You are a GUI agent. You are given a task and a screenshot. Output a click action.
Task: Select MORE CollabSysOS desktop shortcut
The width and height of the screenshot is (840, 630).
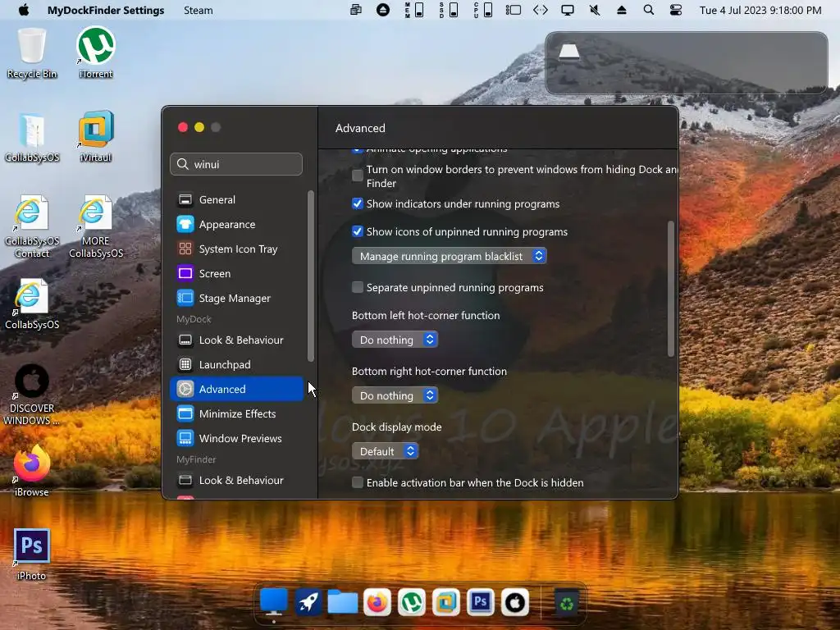coord(96,227)
